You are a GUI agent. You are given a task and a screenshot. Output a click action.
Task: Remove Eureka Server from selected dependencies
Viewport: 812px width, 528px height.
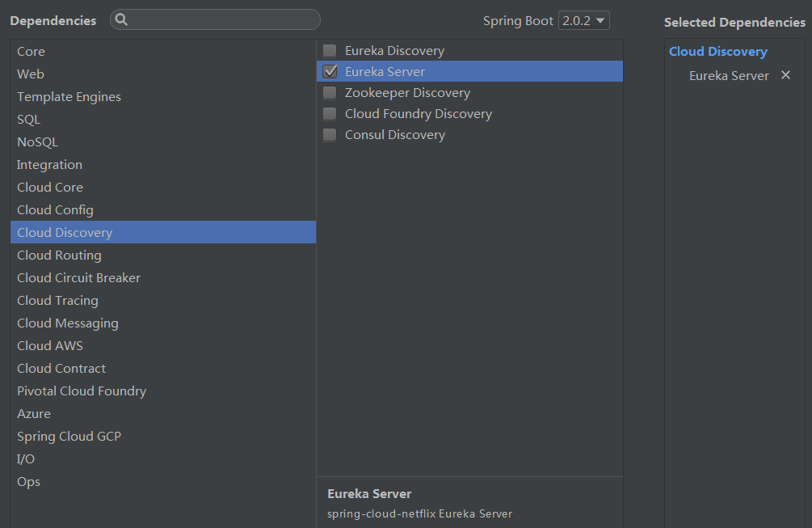pyautogui.click(x=785, y=75)
